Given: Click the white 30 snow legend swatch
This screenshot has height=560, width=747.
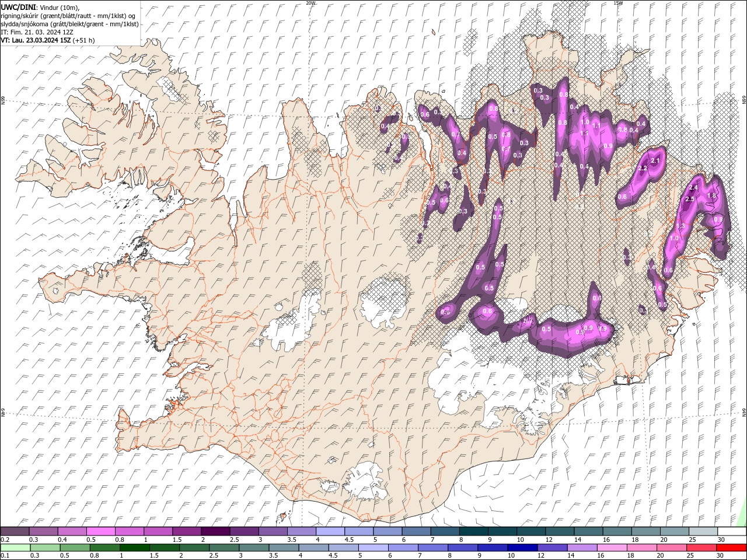Looking at the screenshot, I should [x=732, y=531].
